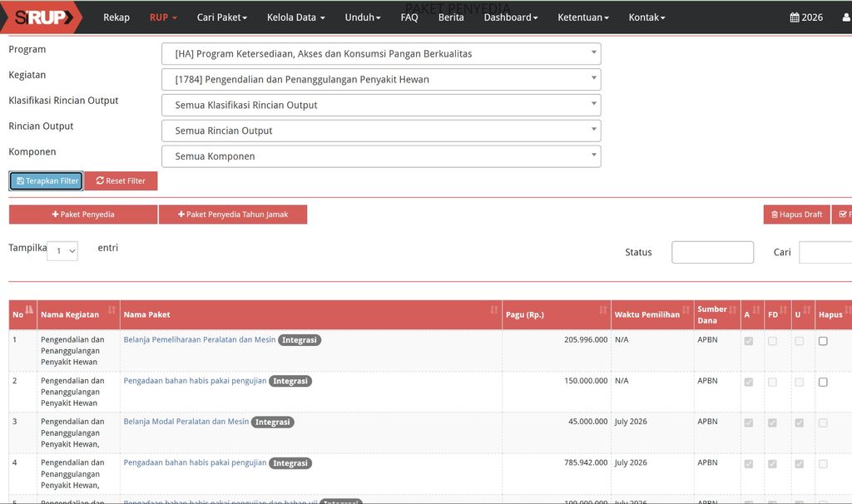Click the Status input field
The width and height of the screenshot is (852, 504).
pos(712,252)
